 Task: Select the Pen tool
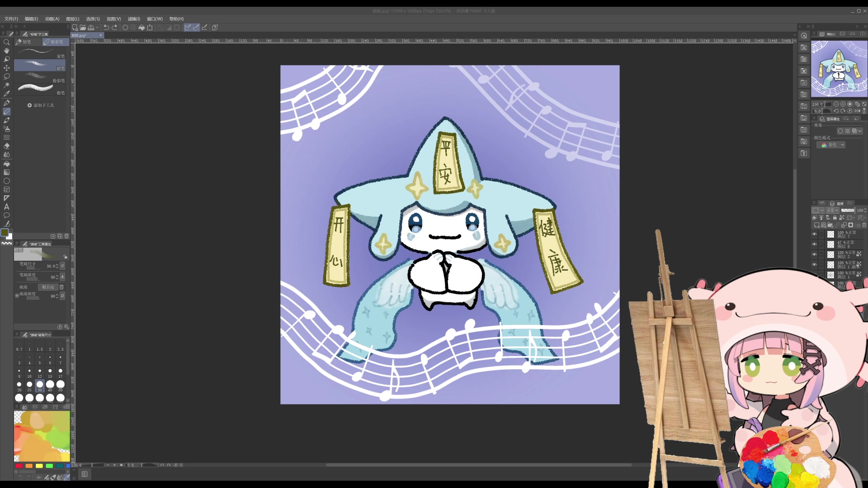(x=6, y=103)
